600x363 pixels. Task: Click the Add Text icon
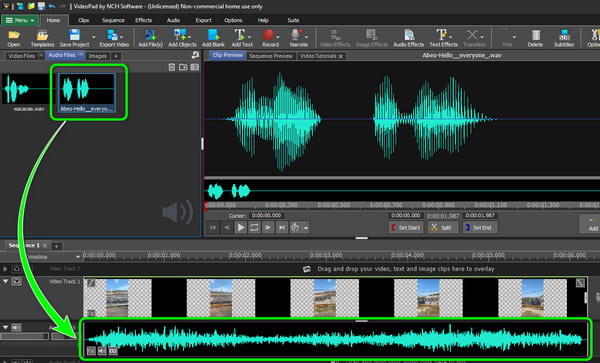(240, 35)
